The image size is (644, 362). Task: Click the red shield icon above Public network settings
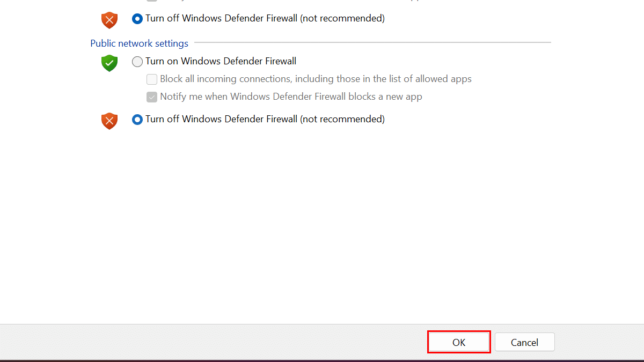point(109,20)
